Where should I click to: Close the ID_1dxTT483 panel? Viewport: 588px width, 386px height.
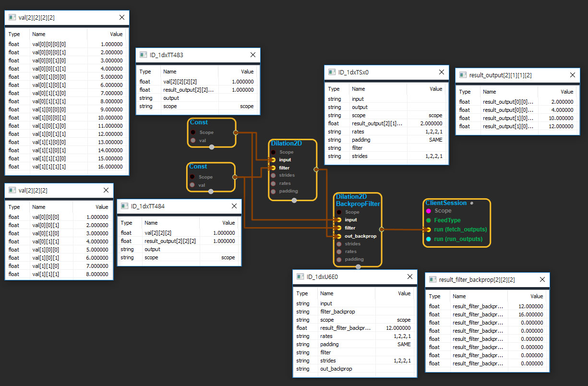click(252, 55)
